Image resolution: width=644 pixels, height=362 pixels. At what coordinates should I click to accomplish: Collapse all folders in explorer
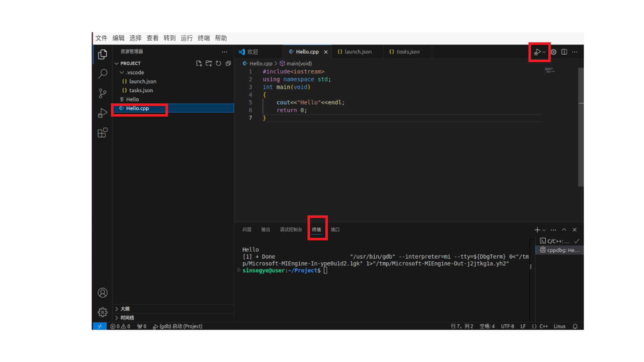point(228,63)
